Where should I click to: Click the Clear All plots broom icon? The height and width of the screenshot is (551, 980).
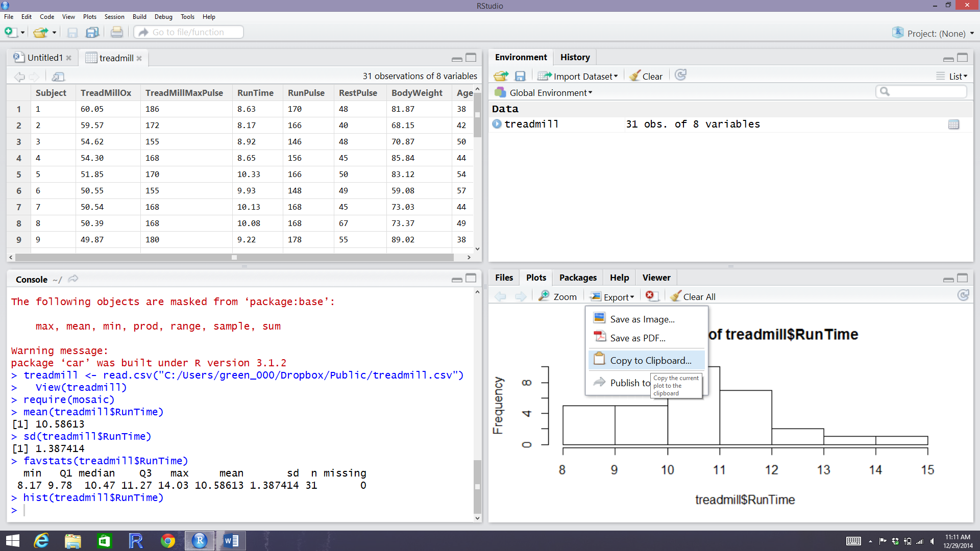676,296
